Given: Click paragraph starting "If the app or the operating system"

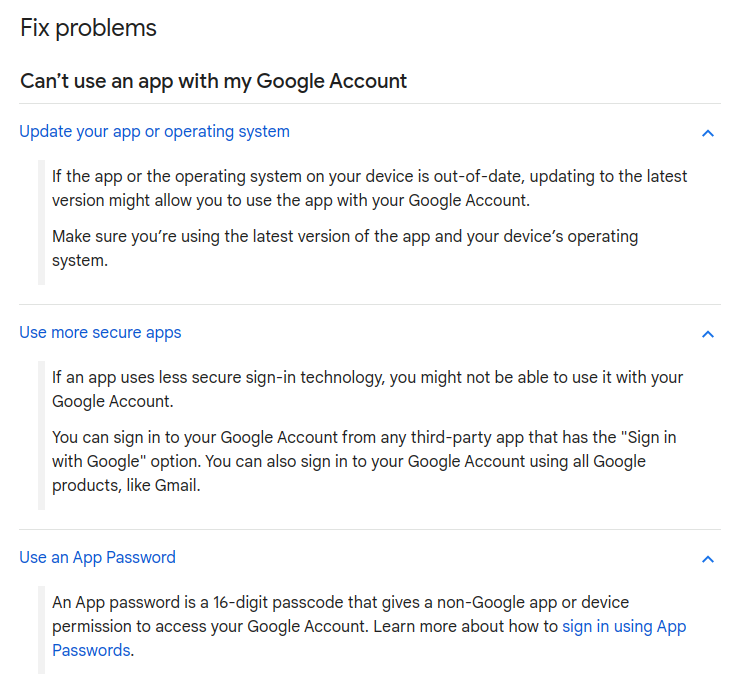Looking at the screenshot, I should [369, 188].
